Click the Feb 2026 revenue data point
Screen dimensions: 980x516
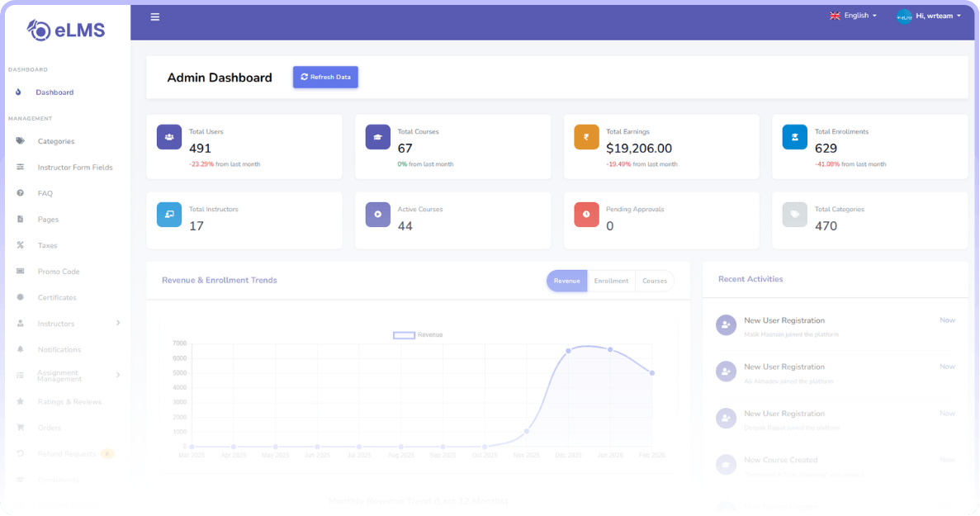pyautogui.click(x=652, y=373)
